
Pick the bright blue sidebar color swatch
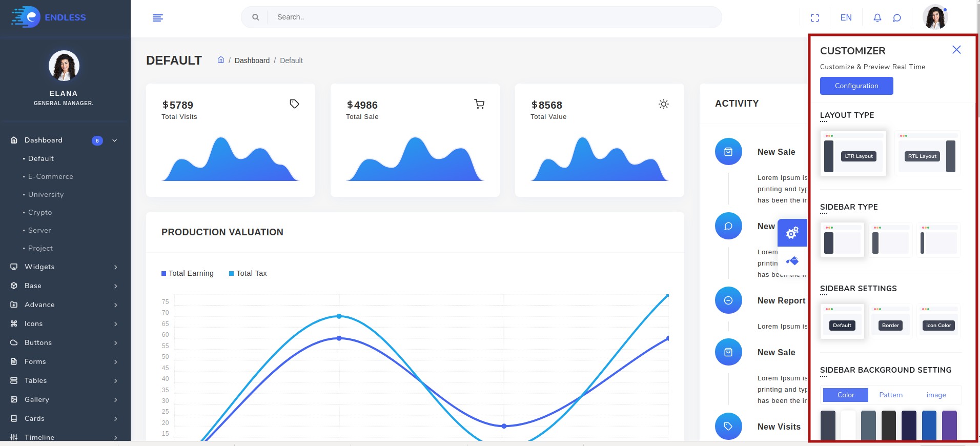929,425
